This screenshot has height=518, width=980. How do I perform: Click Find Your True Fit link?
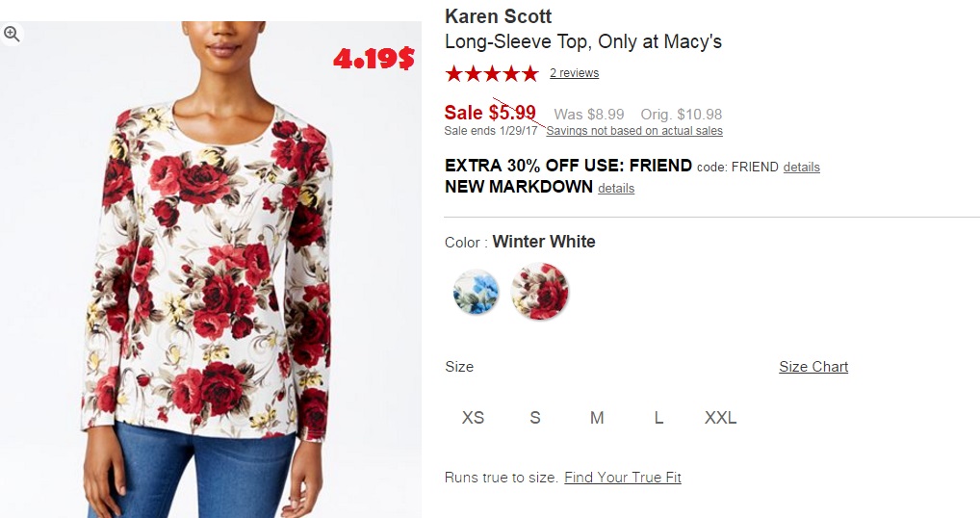click(623, 478)
